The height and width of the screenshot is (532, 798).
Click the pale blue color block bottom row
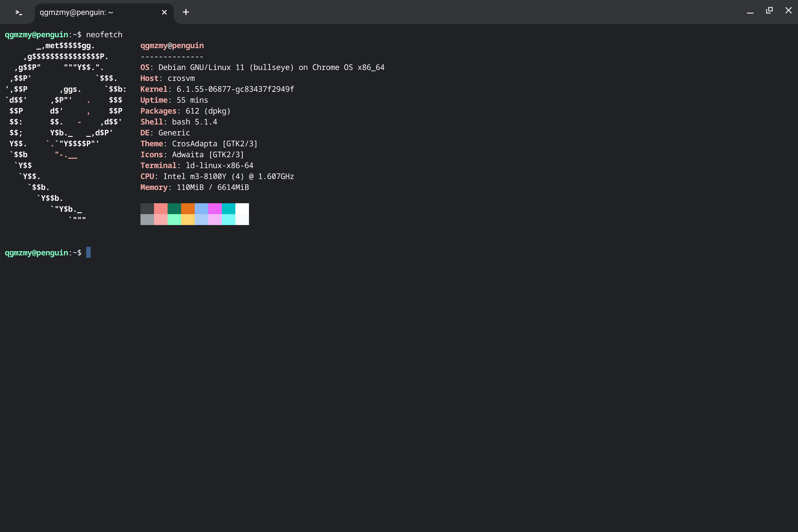[202, 219]
